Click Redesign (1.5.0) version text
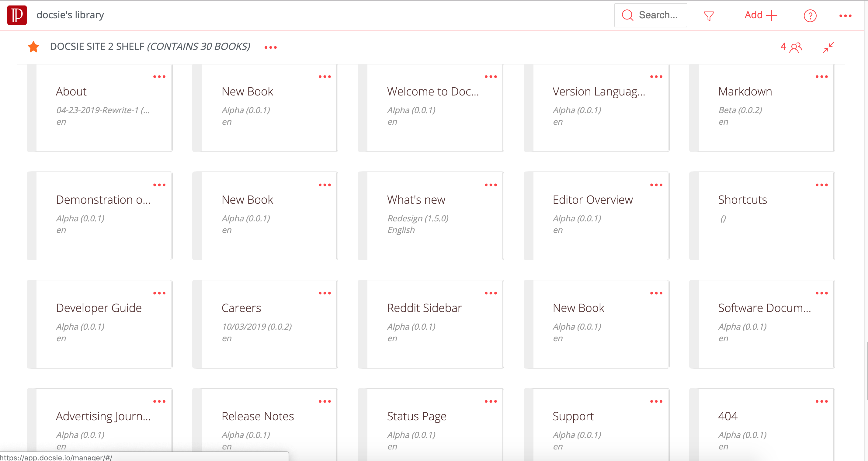This screenshot has height=461, width=868. [418, 218]
